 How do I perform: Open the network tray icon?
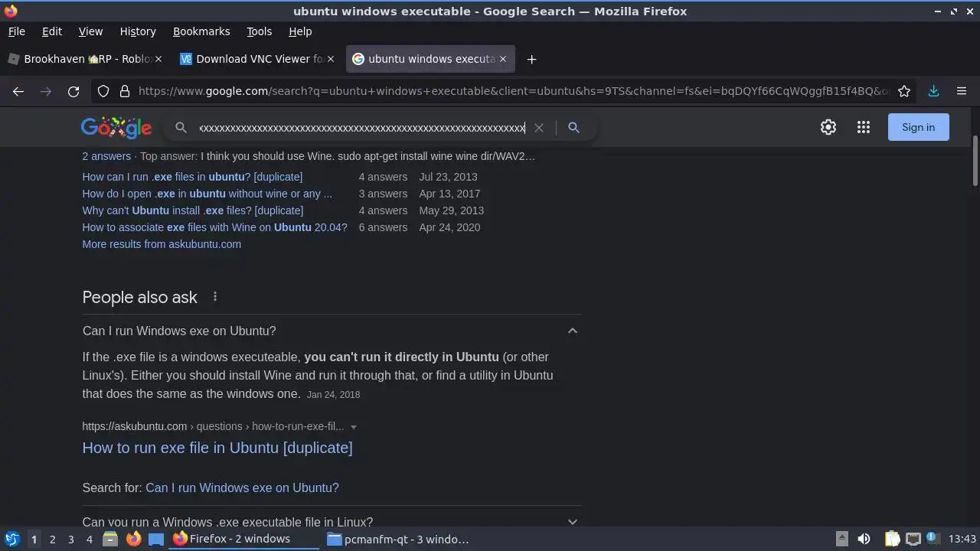pos(913,539)
